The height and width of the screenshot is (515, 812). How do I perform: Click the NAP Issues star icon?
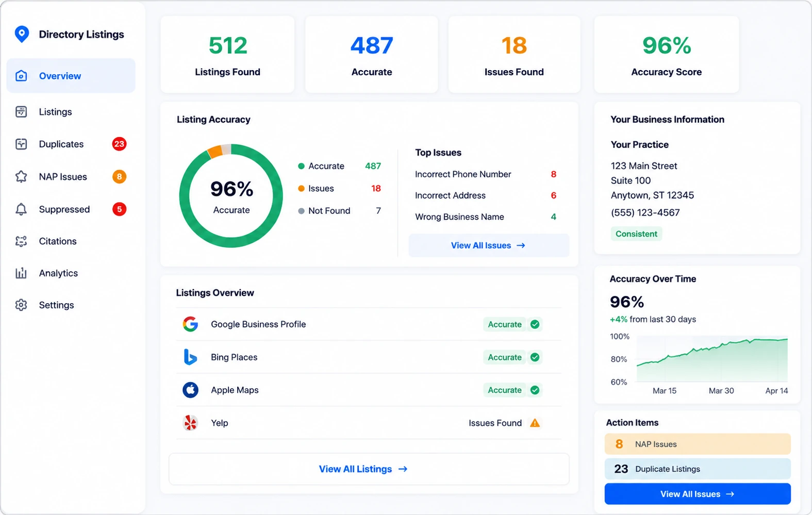[21, 177]
